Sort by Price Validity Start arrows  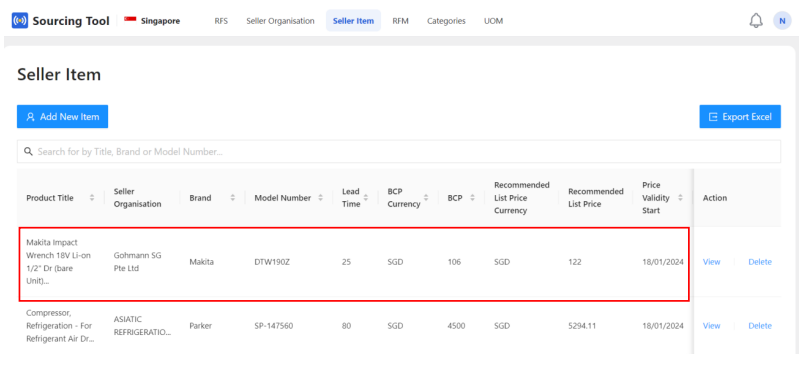click(680, 198)
